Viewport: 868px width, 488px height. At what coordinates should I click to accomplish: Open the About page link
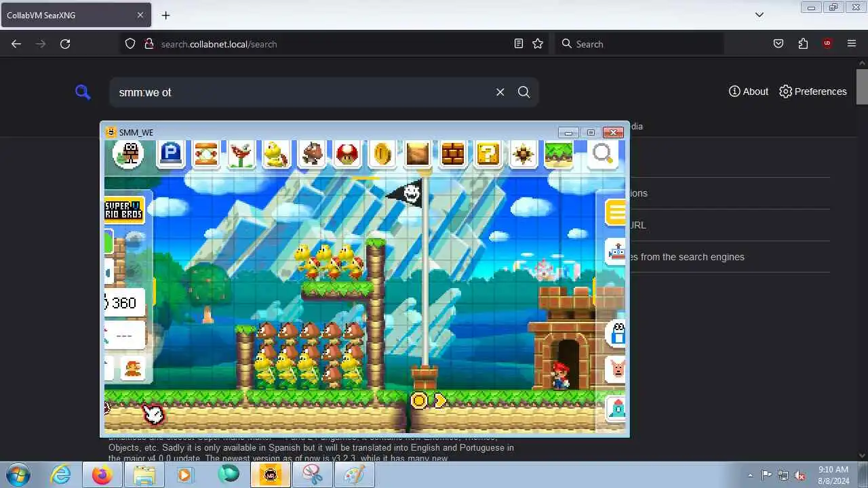(749, 91)
